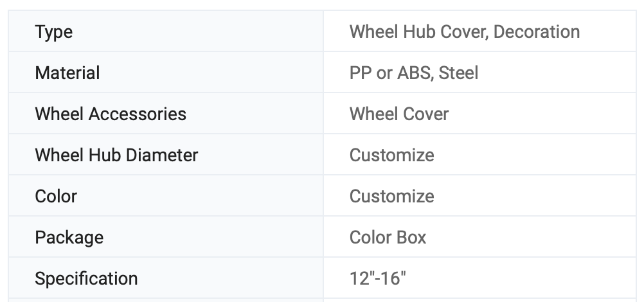Select the 'Color Box' value
The image size is (644, 302).
(388, 237)
